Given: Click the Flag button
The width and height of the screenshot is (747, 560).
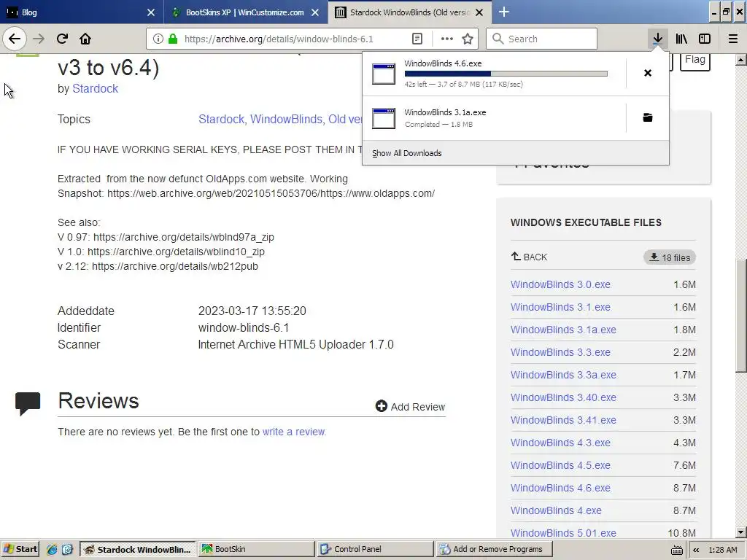Looking at the screenshot, I should pyautogui.click(x=695, y=60).
